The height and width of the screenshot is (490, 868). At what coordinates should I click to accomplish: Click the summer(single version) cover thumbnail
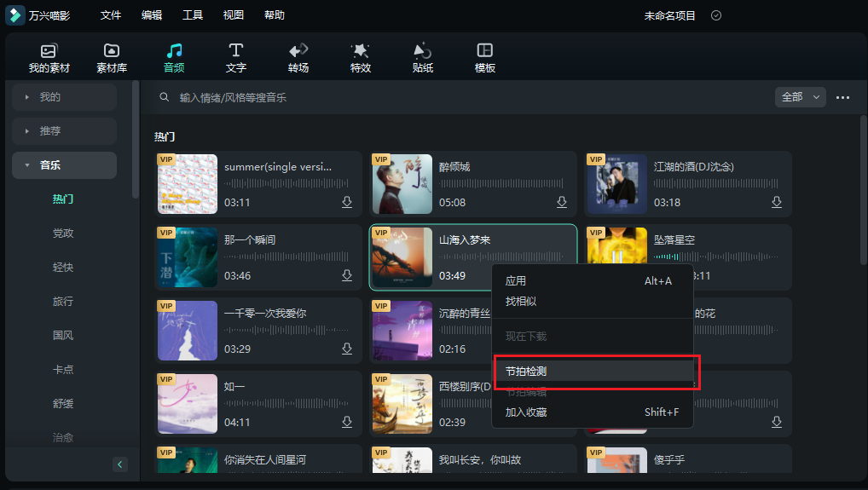(187, 184)
